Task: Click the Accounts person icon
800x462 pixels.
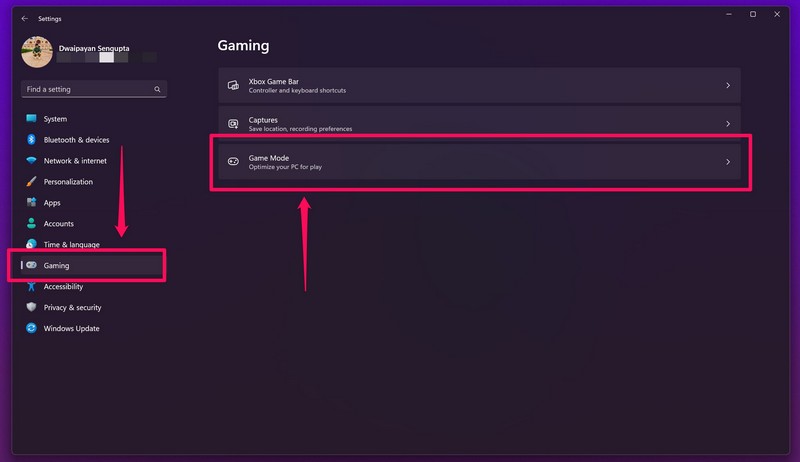Action: (x=31, y=224)
